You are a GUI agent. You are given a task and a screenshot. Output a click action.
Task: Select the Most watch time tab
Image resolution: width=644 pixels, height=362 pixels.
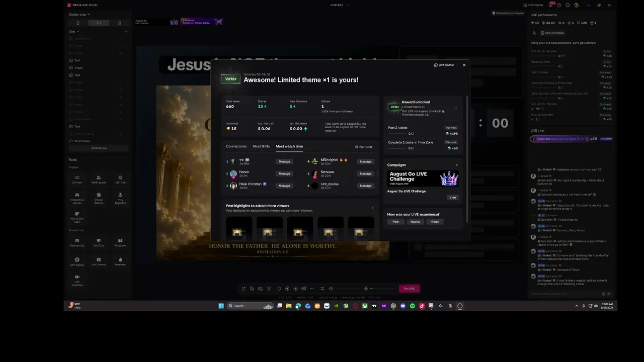[289, 146]
